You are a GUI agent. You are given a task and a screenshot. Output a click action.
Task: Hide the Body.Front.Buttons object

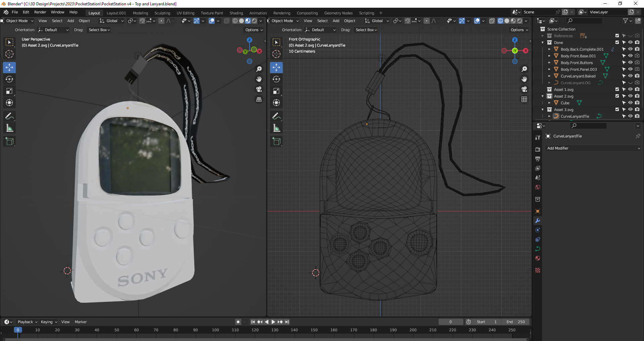pyautogui.click(x=631, y=62)
